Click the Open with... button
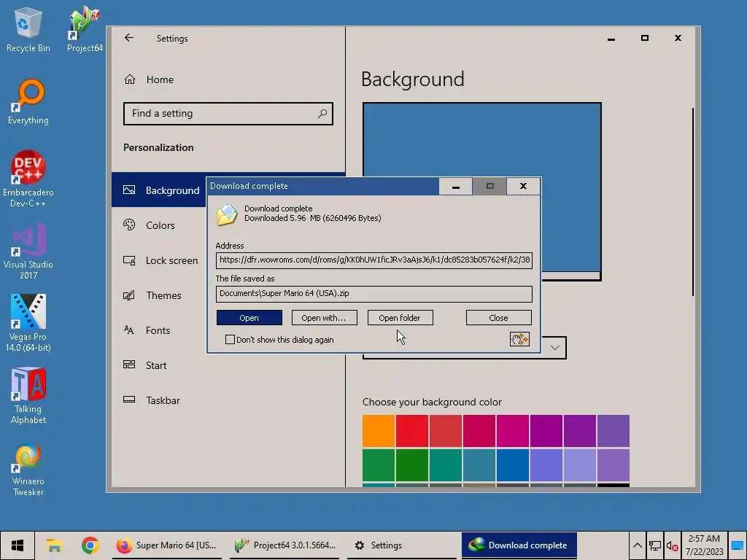This screenshot has width=747, height=560. pyautogui.click(x=324, y=318)
